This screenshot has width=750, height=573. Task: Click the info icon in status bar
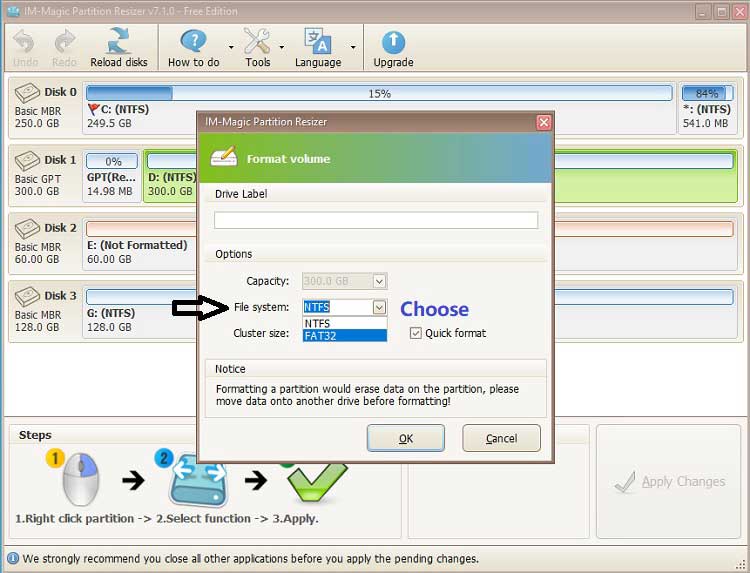point(13,558)
